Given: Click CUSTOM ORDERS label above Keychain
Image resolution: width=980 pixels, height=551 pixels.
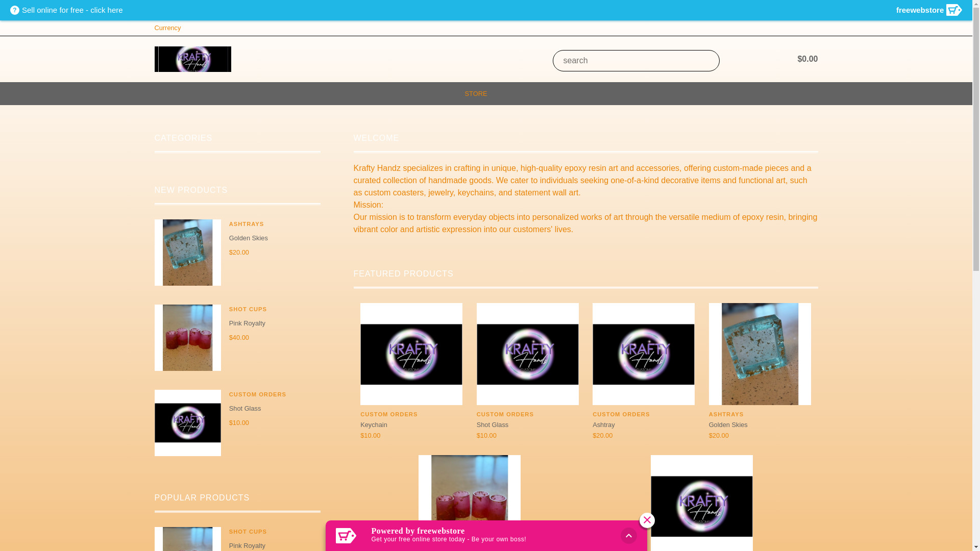Looking at the screenshot, I should (x=388, y=414).
